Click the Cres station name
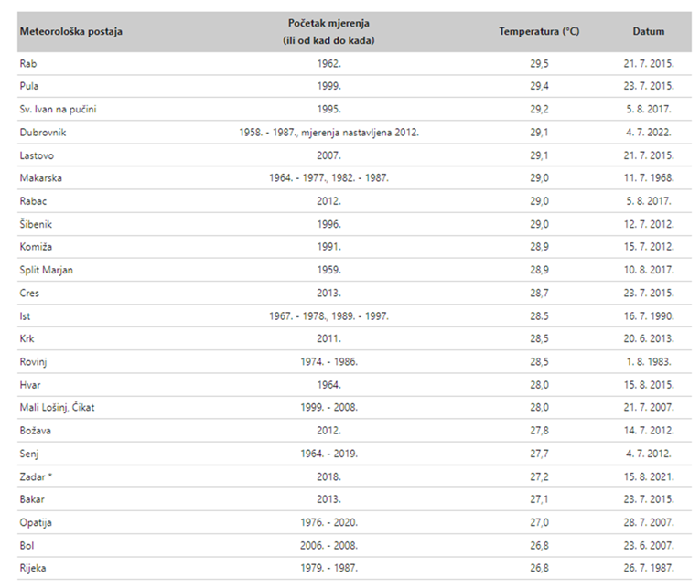700x588 pixels. [29, 294]
